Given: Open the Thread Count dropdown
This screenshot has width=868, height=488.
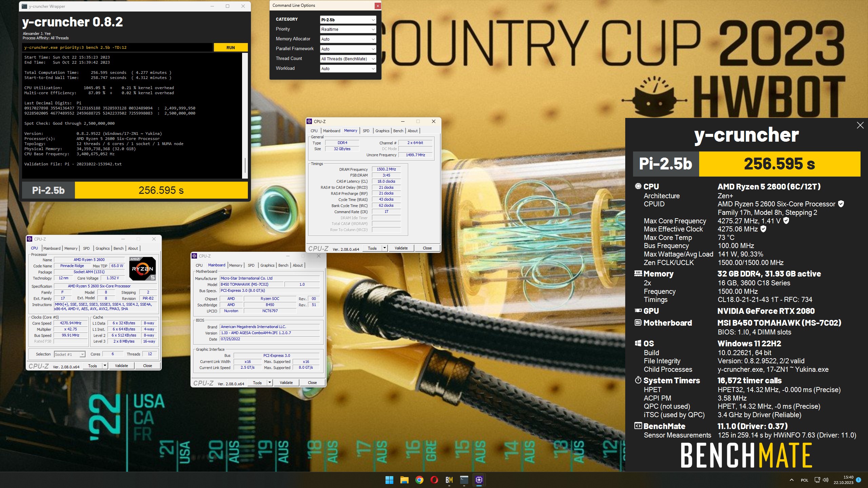Looking at the screenshot, I should 348,59.
